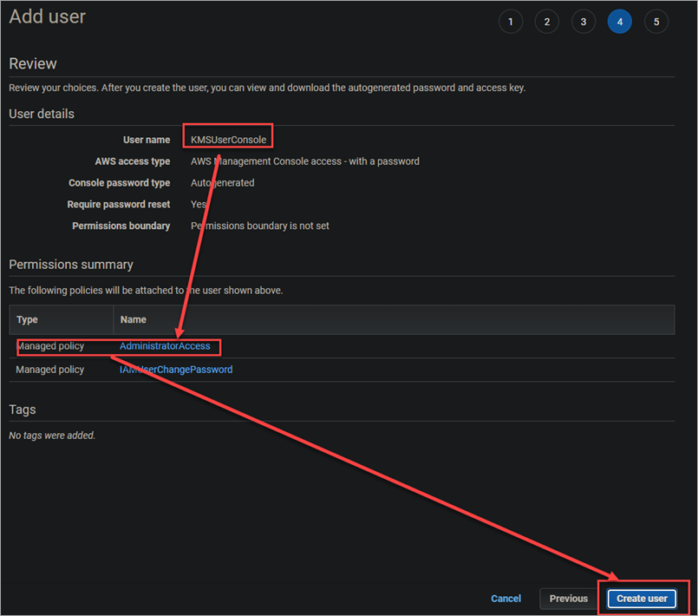698x616 pixels.
Task: Click the Cancel link
Action: (506, 599)
